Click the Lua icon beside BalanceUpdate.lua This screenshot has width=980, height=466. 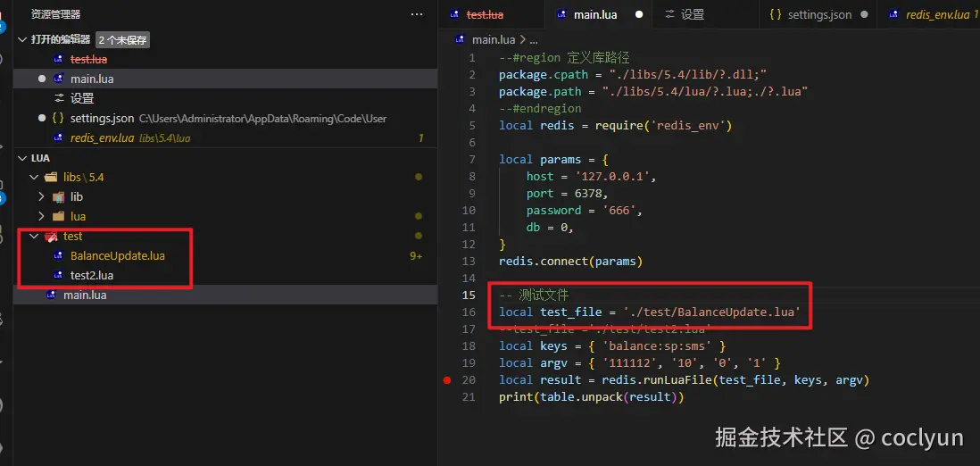[58, 255]
